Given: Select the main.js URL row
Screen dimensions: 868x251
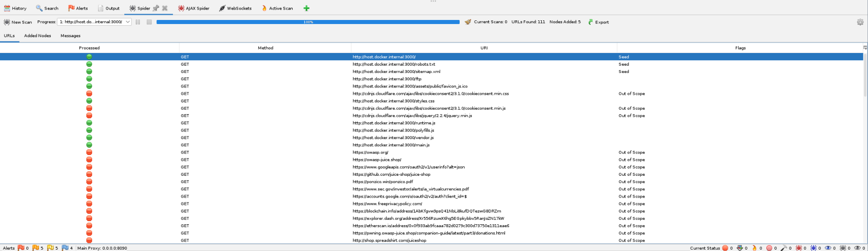Looking at the screenshot, I should click(432, 145).
